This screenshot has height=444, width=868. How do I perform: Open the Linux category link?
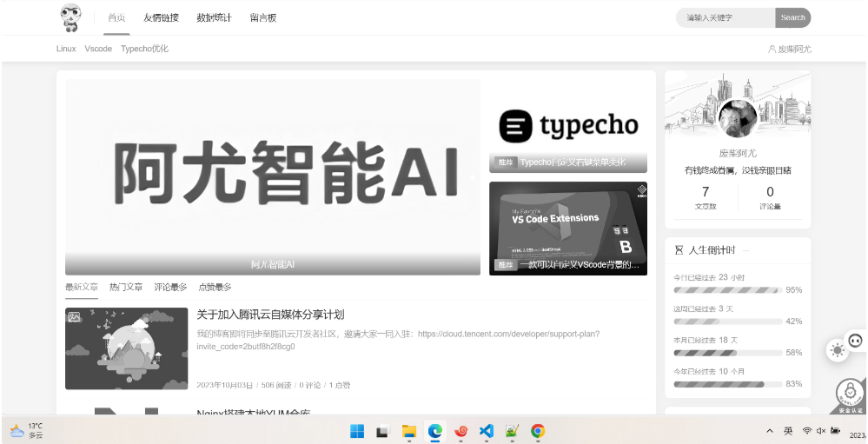66,49
